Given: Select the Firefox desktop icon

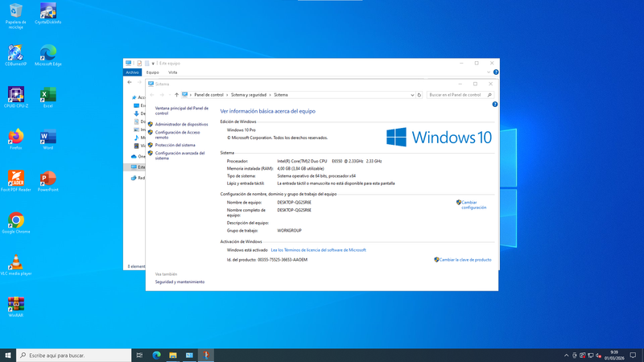Looking at the screenshot, I should [15, 139].
